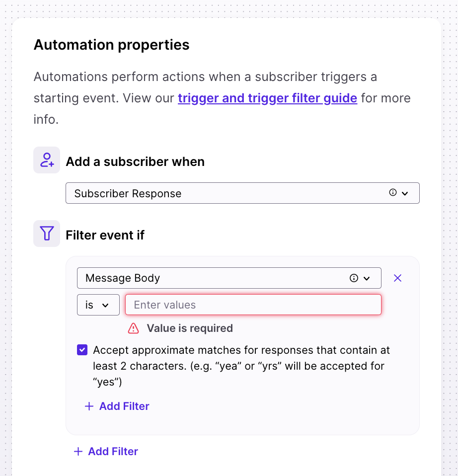This screenshot has width=458, height=476.
Task: Click the plus icon of outer Add Filter
Action: point(78,452)
